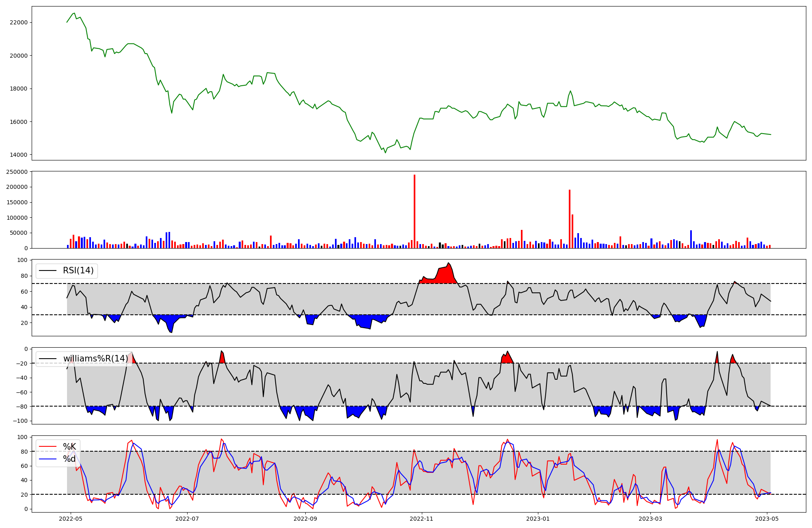Click the 2022-07 x-axis date label
812x528 pixels.
188,518
